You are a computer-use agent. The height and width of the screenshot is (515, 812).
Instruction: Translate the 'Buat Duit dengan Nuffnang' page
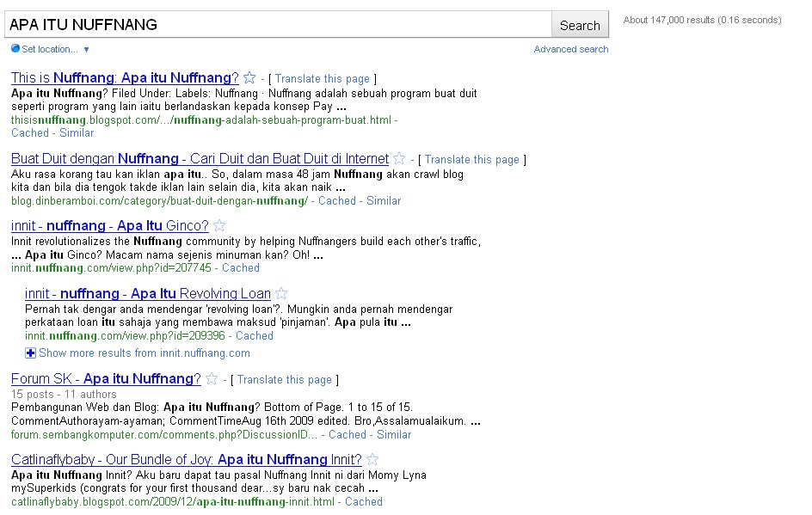coord(471,159)
